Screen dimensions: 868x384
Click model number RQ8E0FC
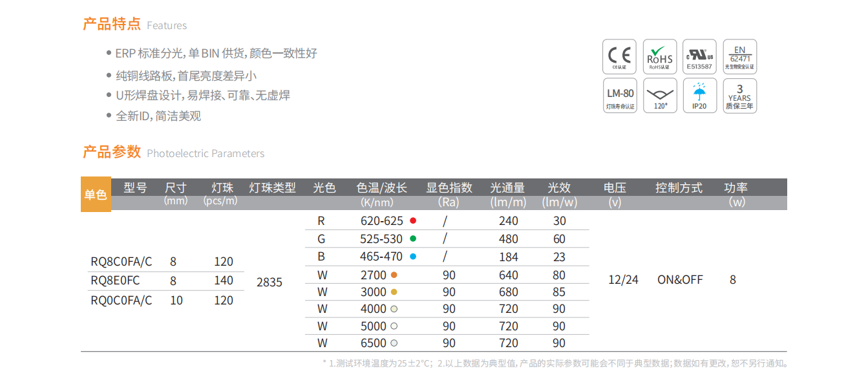pos(115,281)
